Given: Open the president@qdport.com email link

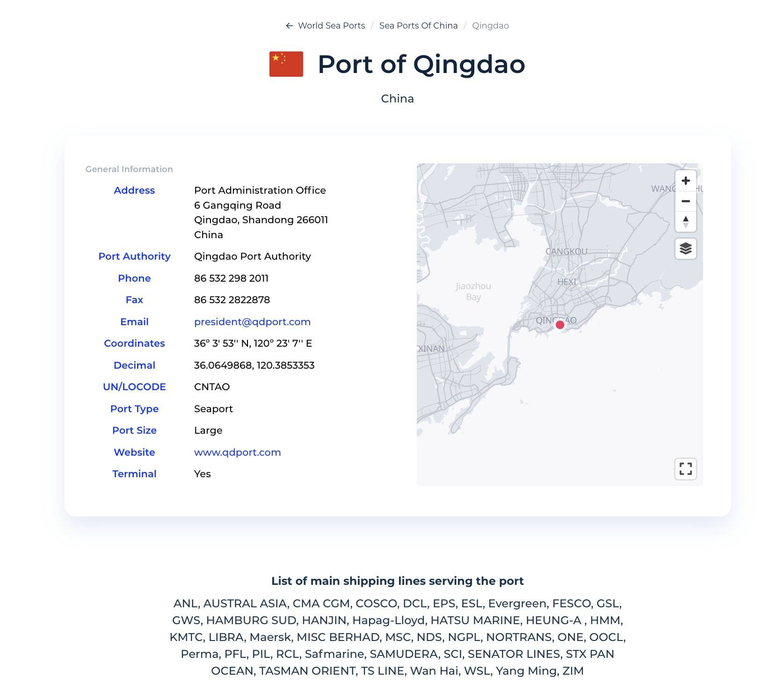Looking at the screenshot, I should [252, 322].
